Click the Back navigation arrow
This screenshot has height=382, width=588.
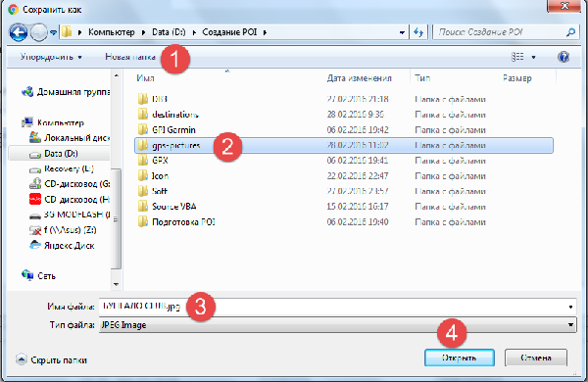pyautogui.click(x=18, y=32)
